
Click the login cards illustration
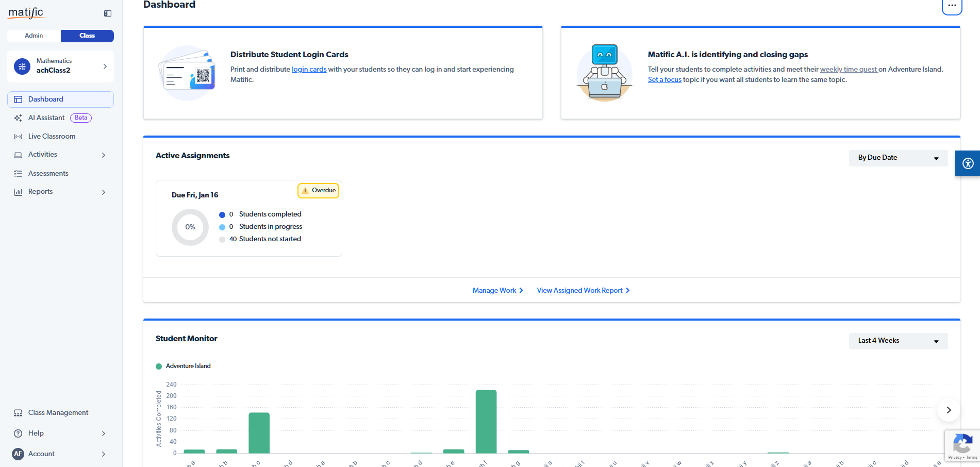point(187,73)
